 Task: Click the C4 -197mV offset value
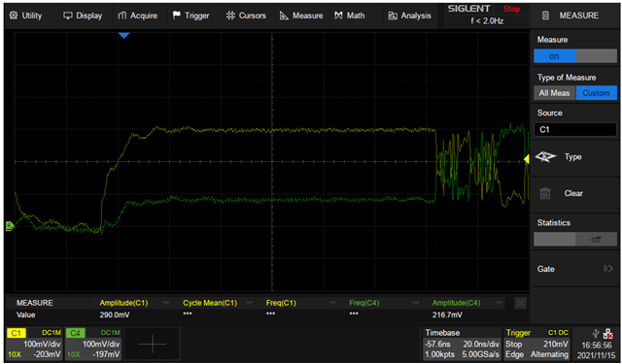(x=107, y=354)
